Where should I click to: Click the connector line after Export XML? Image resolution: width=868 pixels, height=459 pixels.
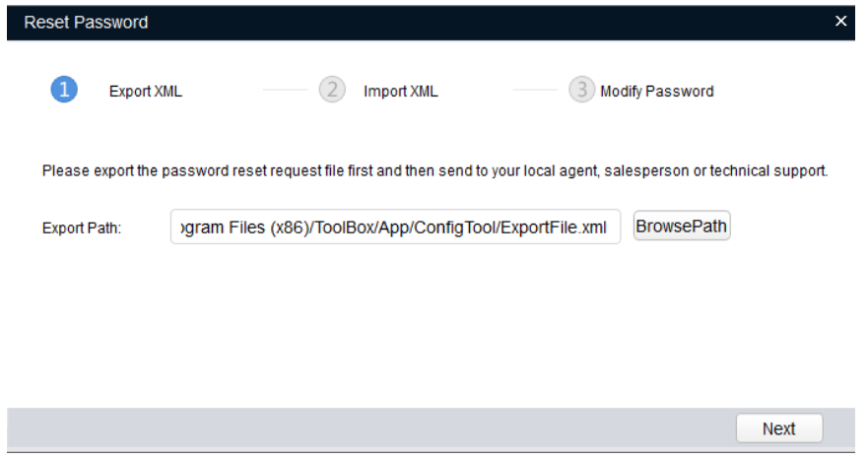click(x=285, y=91)
